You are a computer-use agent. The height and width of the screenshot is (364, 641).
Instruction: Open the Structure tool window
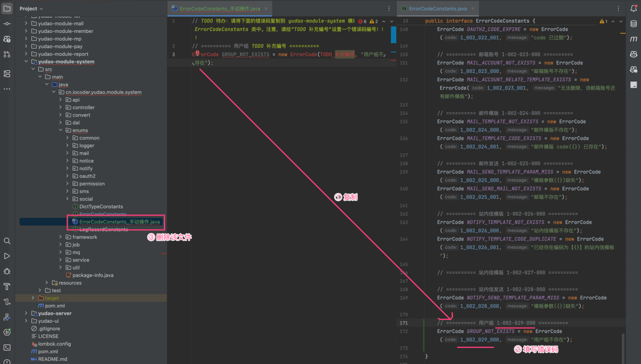[7, 74]
